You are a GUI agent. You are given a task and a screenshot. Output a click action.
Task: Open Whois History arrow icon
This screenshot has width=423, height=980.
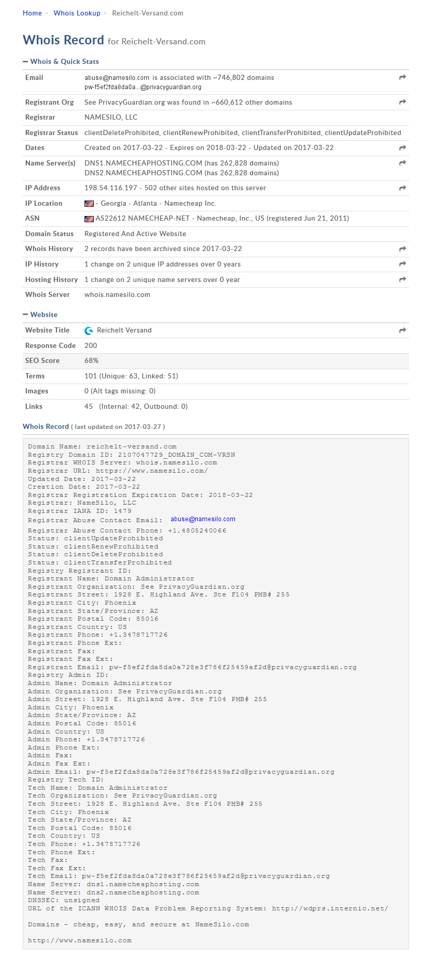tap(402, 249)
